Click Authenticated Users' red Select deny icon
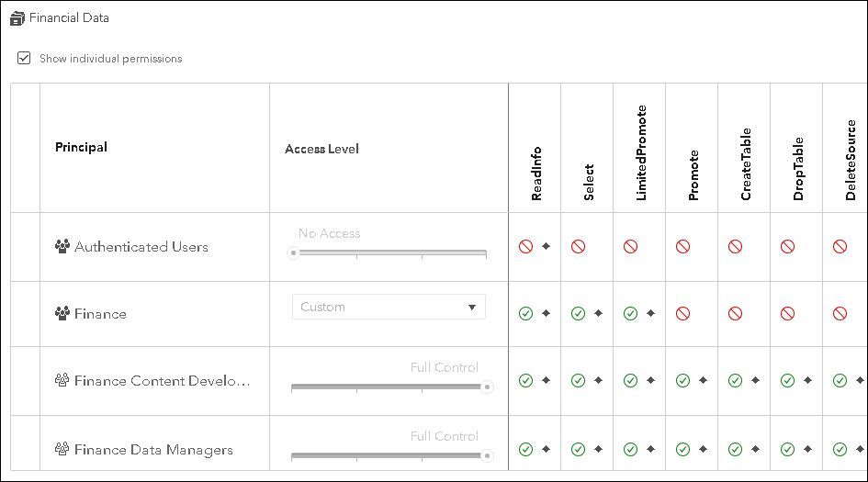 click(578, 246)
